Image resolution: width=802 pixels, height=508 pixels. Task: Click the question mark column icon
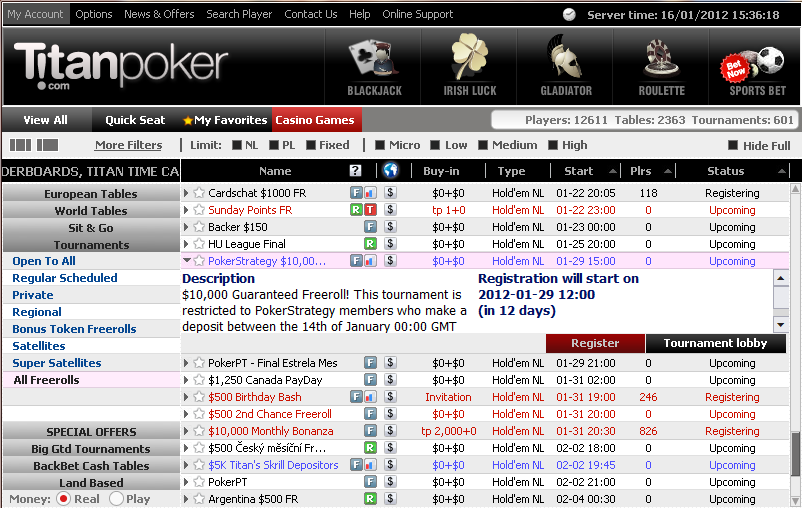355,171
